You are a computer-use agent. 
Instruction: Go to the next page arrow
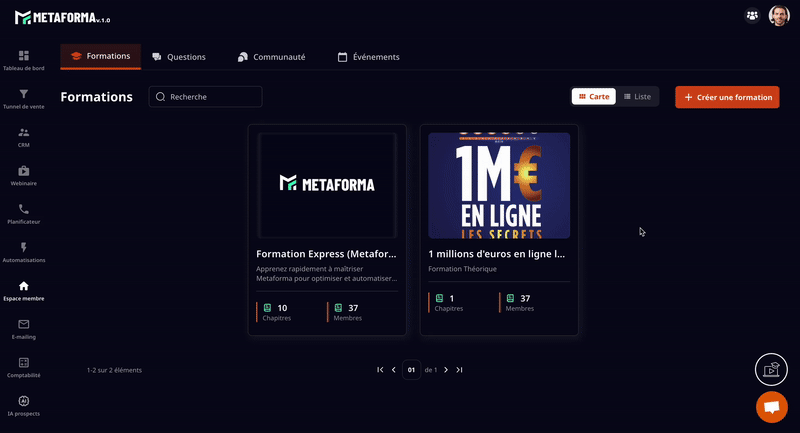pos(446,370)
